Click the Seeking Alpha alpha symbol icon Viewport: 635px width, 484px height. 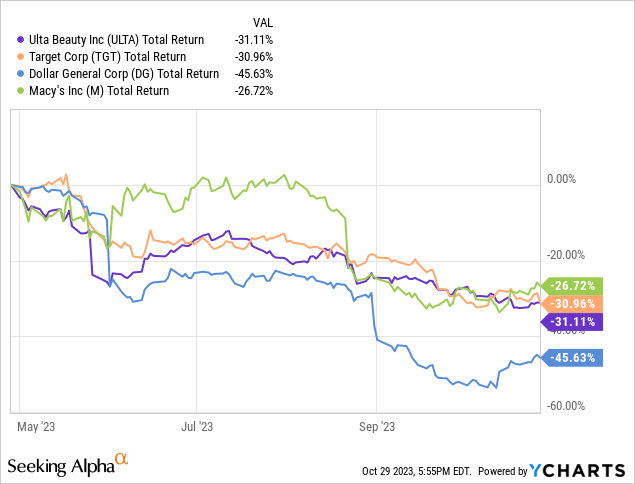[x=122, y=459]
